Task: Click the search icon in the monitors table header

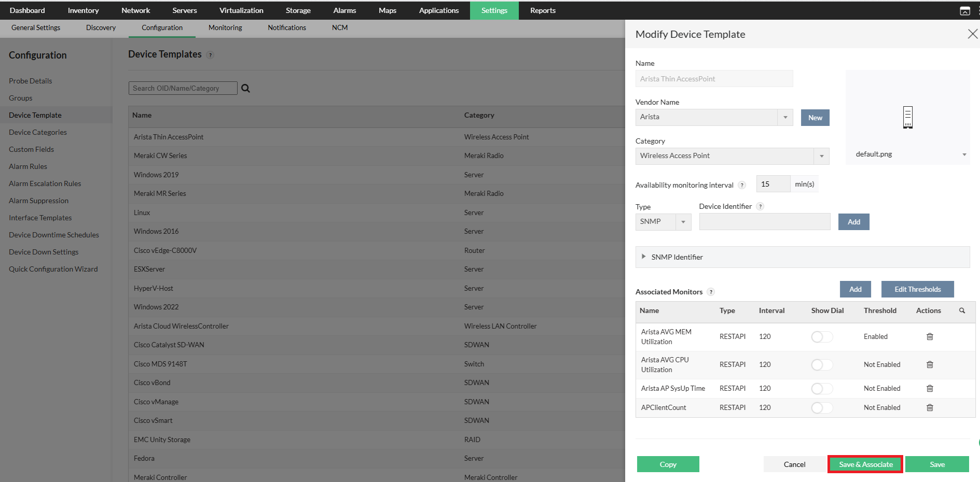Action: pyautogui.click(x=962, y=310)
